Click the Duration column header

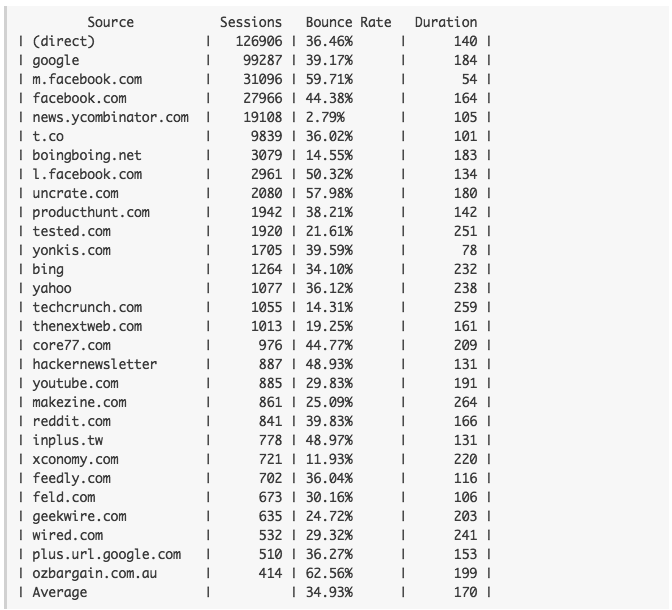(446, 22)
